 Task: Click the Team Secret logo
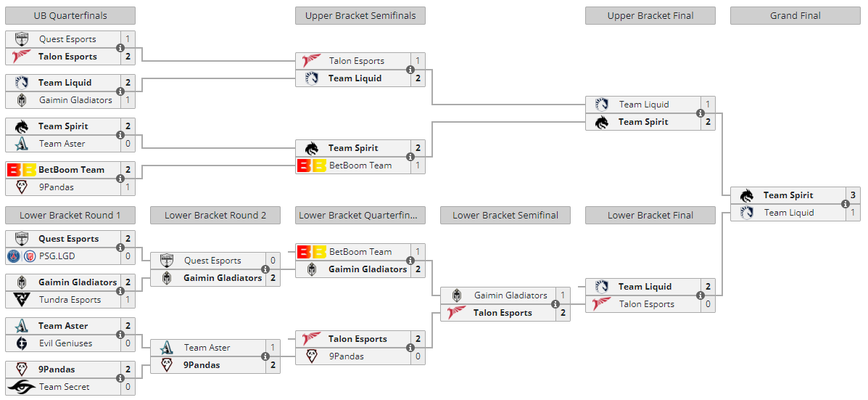pyautogui.click(x=22, y=387)
